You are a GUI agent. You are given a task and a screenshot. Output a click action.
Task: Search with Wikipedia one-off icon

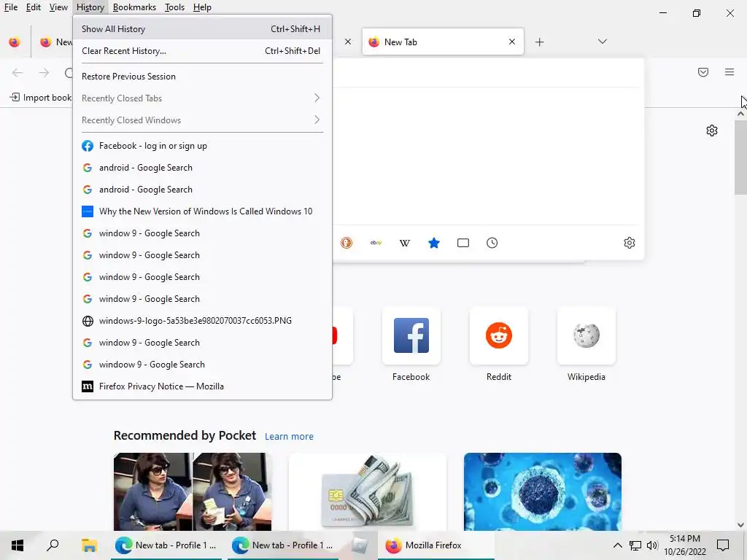pyautogui.click(x=404, y=243)
